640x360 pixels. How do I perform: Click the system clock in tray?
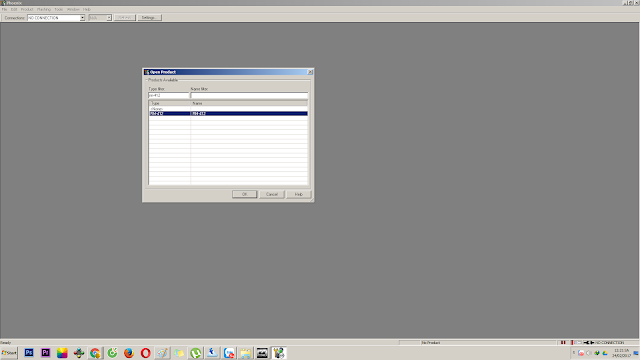point(621,353)
